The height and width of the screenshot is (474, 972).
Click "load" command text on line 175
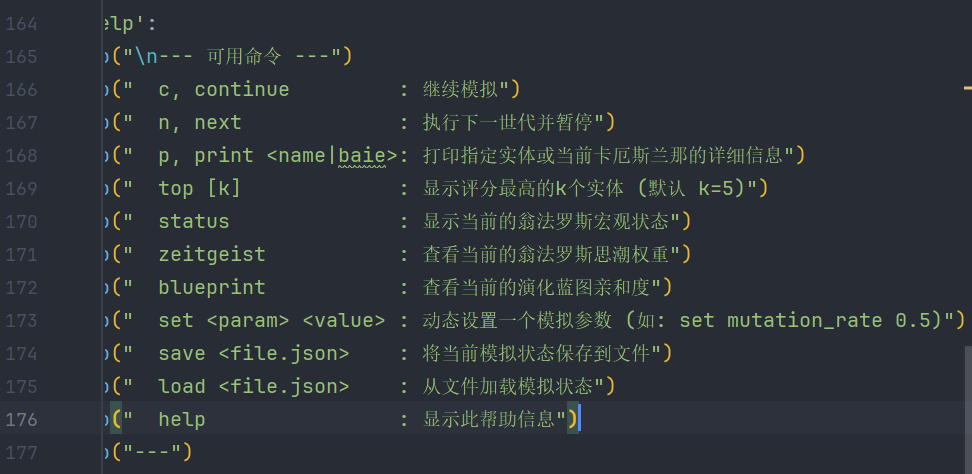(x=181, y=386)
